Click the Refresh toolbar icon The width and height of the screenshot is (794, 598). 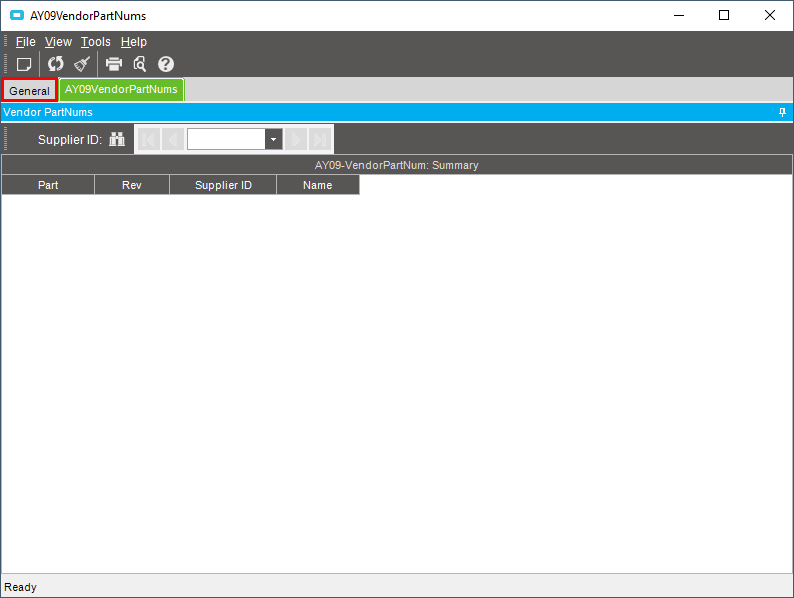(55, 64)
